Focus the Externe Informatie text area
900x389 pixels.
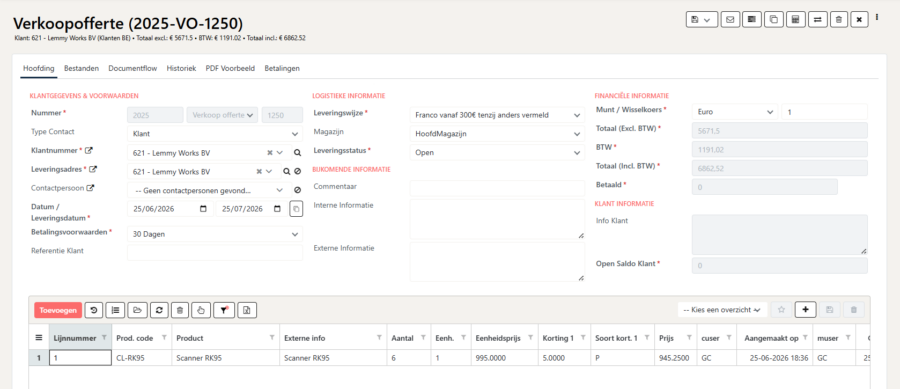click(x=497, y=262)
